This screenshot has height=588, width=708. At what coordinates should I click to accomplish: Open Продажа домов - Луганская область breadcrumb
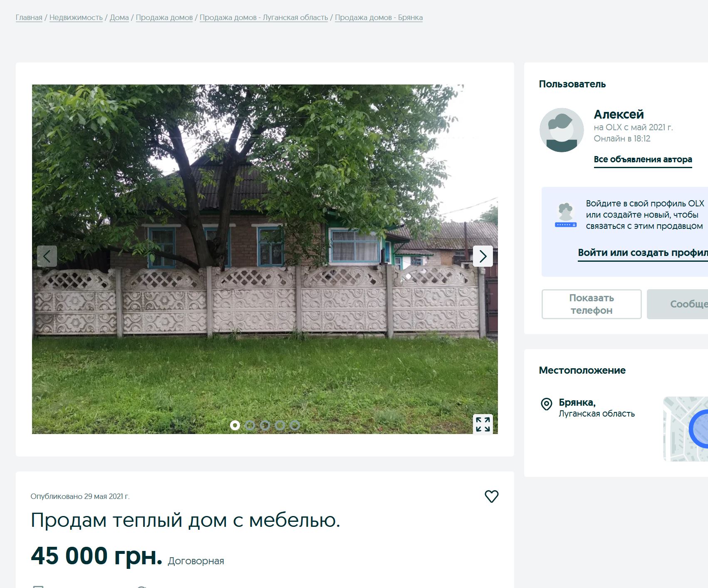pyautogui.click(x=264, y=17)
